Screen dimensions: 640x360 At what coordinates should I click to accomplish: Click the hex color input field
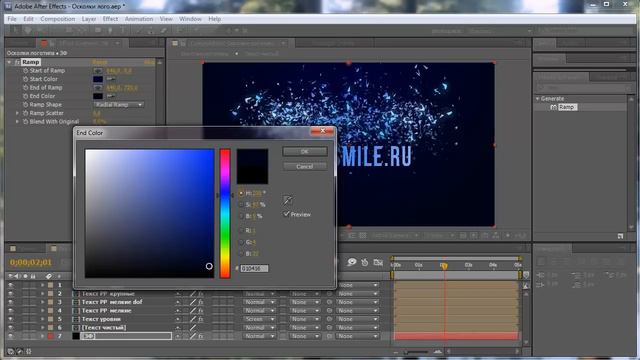254,269
